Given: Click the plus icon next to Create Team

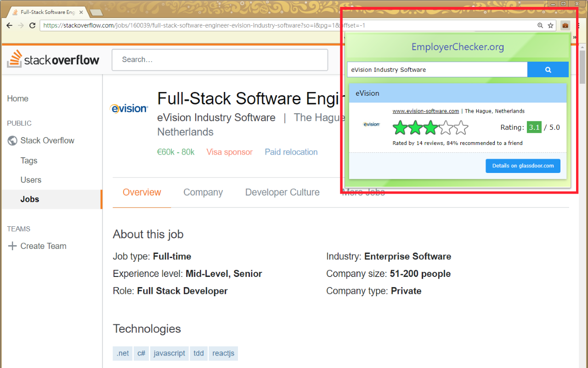Looking at the screenshot, I should 12,246.
